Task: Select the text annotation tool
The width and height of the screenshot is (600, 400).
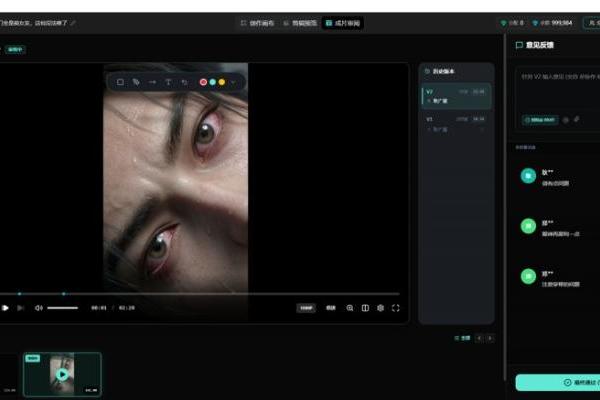Action: (168, 82)
